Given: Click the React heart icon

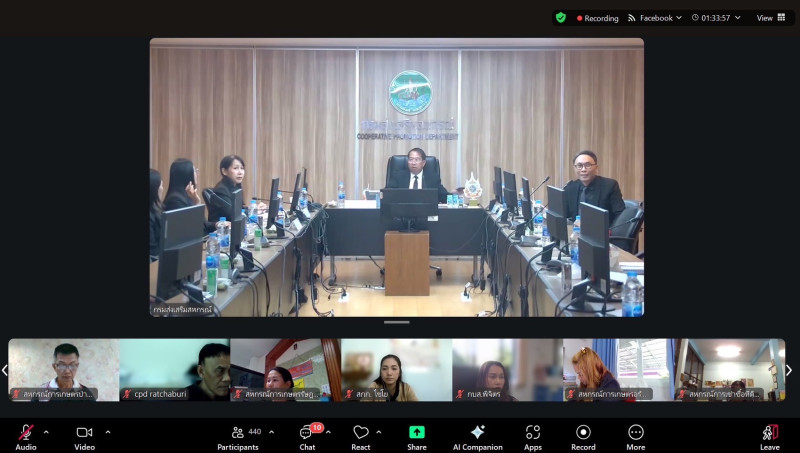Looking at the screenshot, I should click(360, 433).
